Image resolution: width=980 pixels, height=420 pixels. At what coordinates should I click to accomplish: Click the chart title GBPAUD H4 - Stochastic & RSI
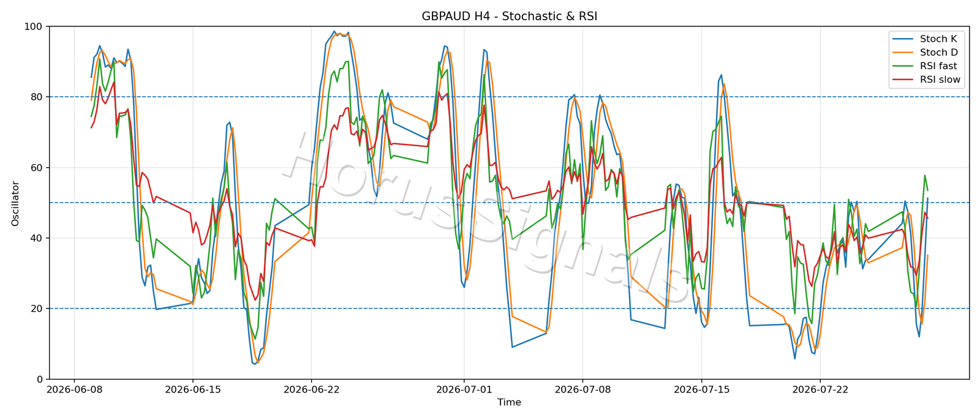tap(509, 17)
